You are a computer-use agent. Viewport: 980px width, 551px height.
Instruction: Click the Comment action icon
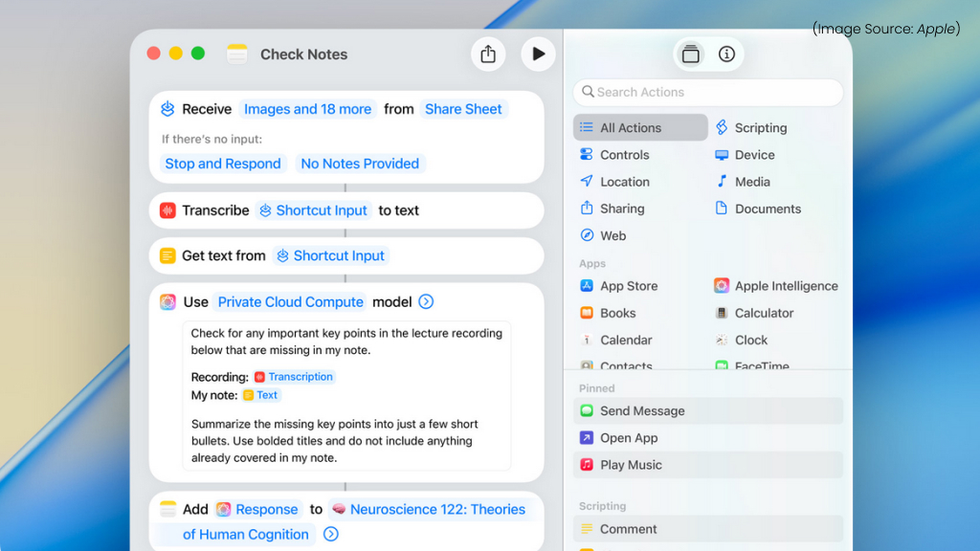[587, 529]
